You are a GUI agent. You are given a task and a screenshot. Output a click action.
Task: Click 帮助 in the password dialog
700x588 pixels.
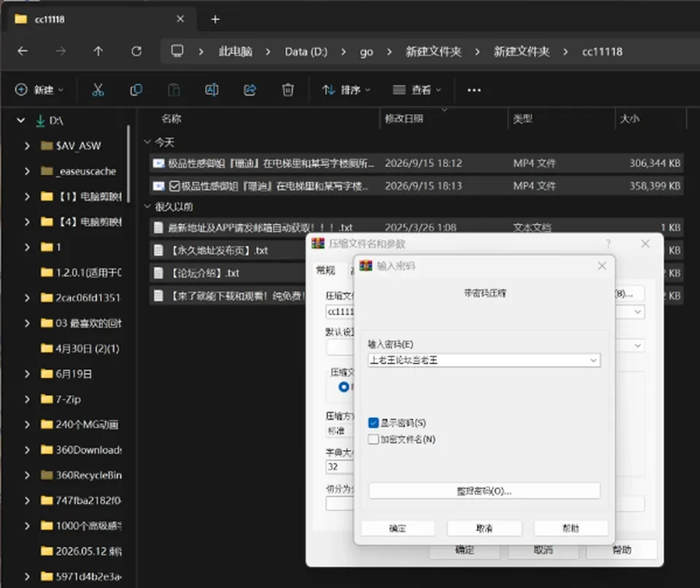pos(570,528)
